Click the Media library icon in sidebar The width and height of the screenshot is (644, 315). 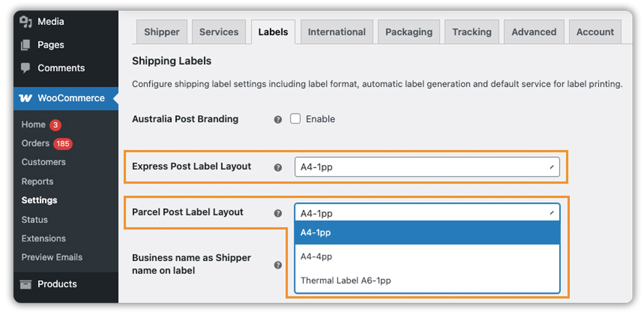[x=26, y=21]
